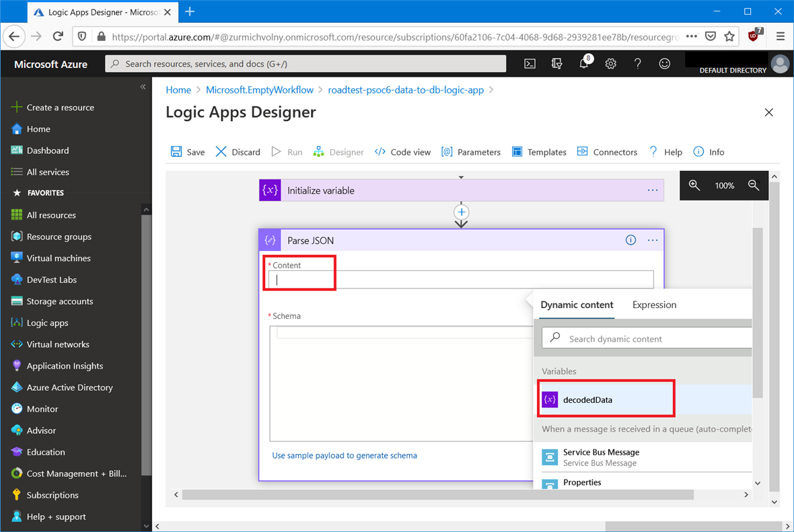The image size is (794, 532).
Task: Open the notifications bell icon
Action: pos(583,64)
